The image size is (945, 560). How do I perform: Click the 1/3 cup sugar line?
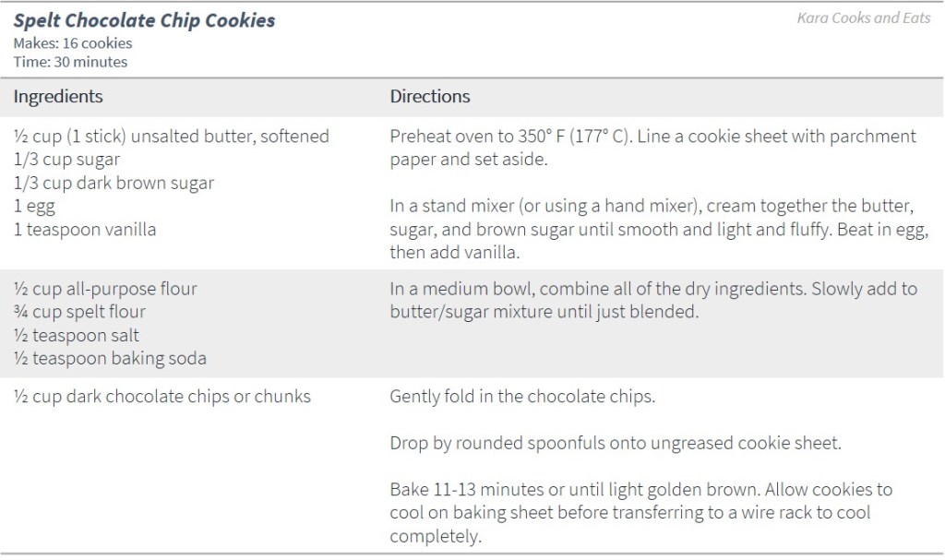[x=66, y=160]
